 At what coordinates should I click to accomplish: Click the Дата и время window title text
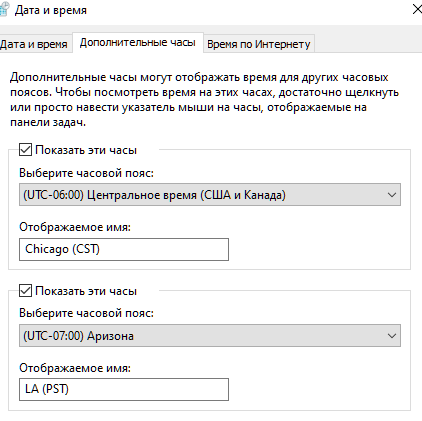click(51, 10)
